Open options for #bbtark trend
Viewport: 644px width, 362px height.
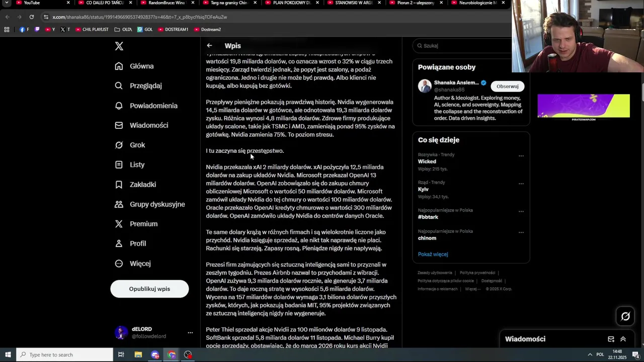click(x=521, y=212)
